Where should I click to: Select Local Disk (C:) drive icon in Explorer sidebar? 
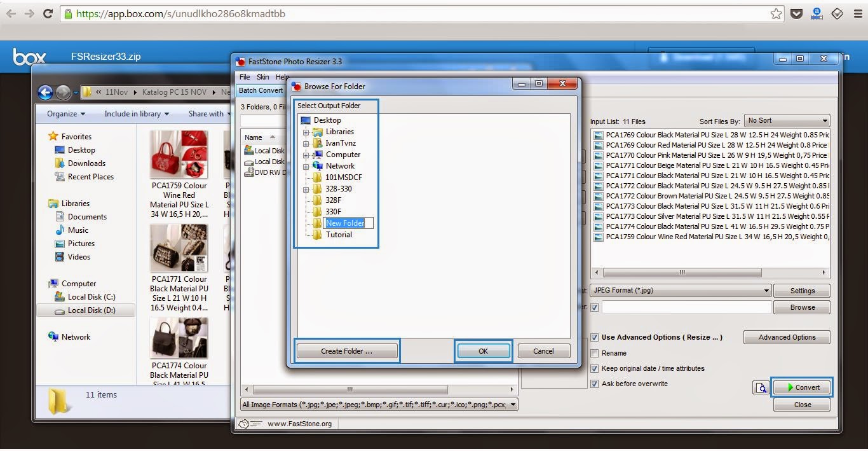coord(60,297)
